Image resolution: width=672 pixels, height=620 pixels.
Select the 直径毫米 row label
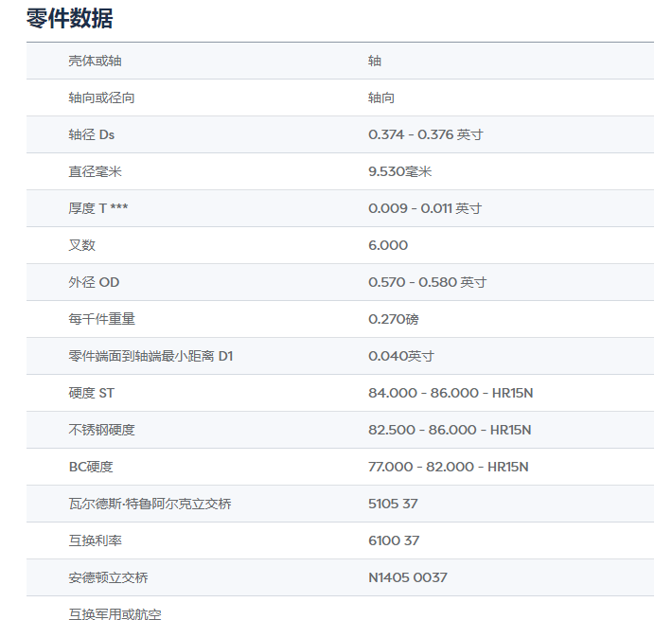[x=95, y=171]
